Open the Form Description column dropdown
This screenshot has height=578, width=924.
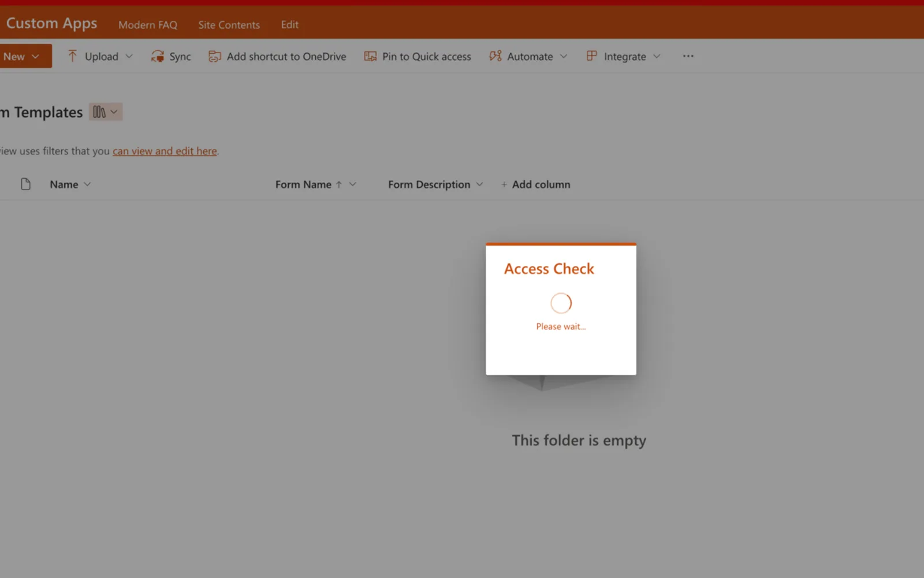tap(479, 184)
